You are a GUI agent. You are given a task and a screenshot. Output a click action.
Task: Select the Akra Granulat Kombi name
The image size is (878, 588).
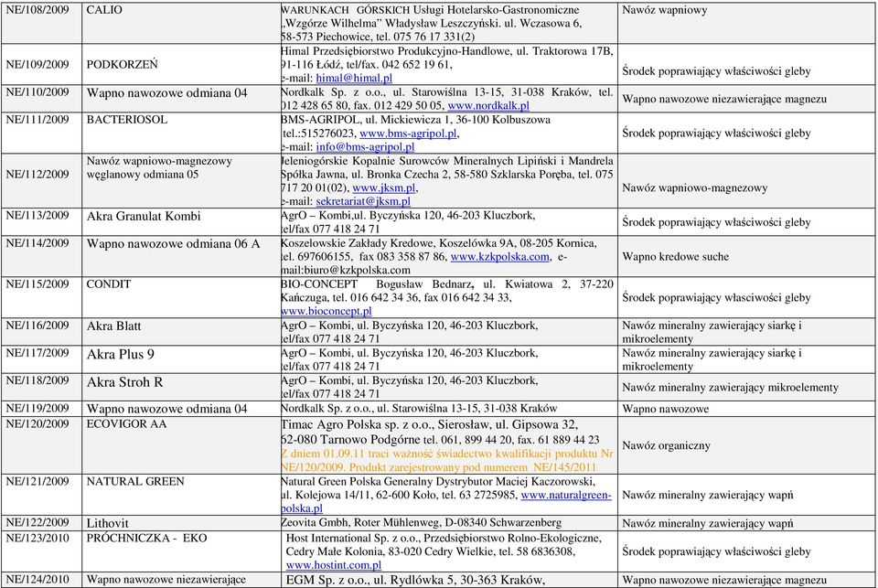click(x=144, y=217)
